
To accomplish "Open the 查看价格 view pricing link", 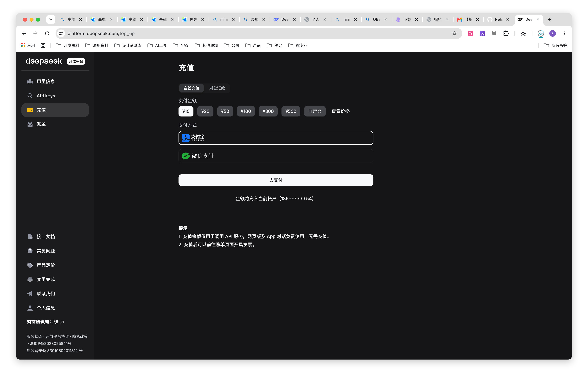I will [x=340, y=111].
